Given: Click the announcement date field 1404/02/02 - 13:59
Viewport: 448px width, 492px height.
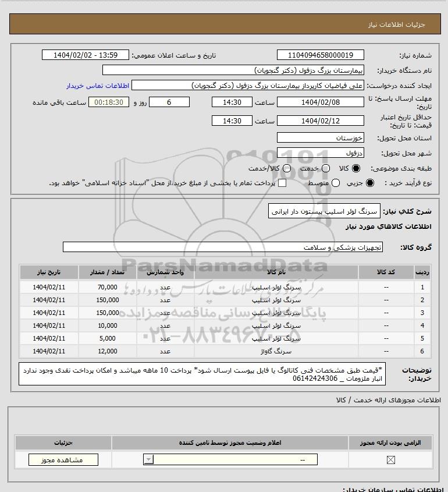Looking at the screenshot, I should coord(86,55).
